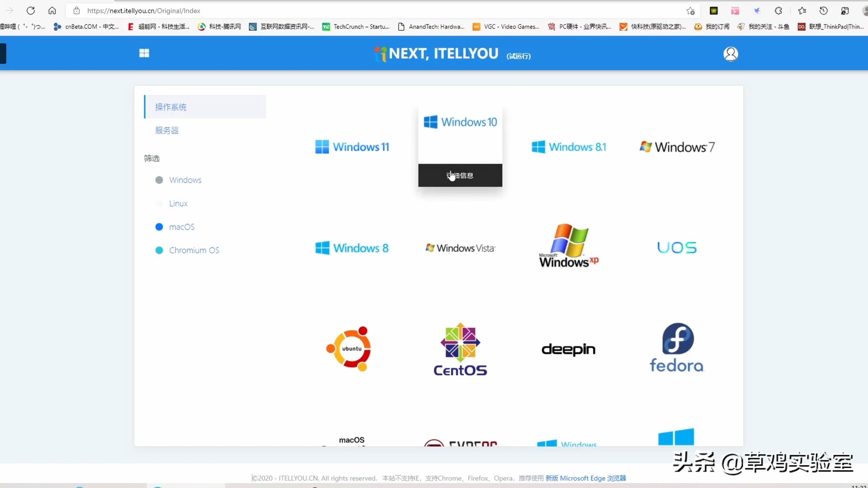868x488 pixels.
Task: Expand the 筛选 filter section
Action: [152, 158]
